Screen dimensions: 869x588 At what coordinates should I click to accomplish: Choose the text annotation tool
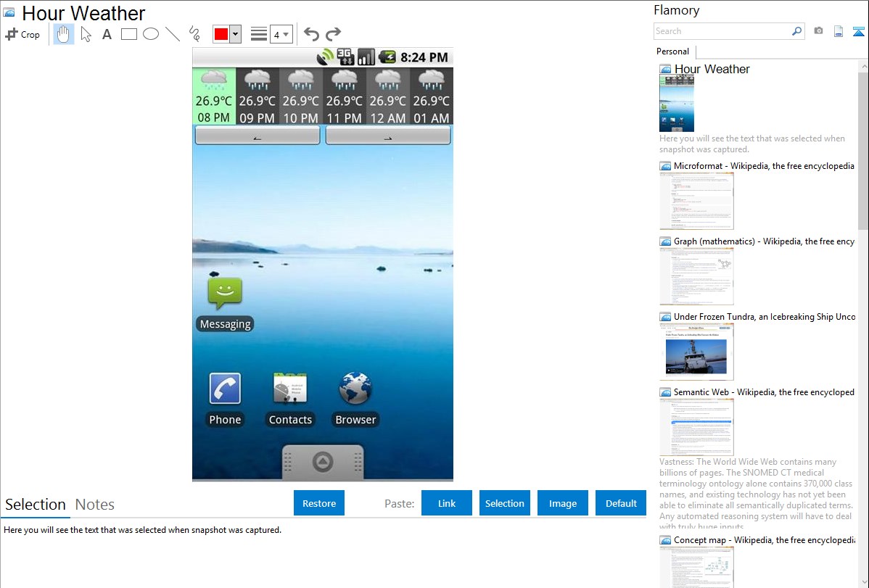107,34
